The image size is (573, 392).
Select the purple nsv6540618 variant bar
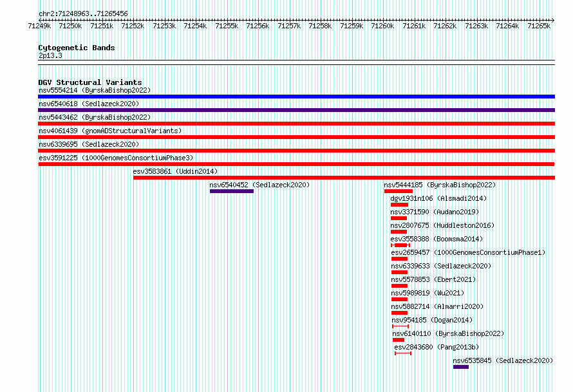coord(296,110)
